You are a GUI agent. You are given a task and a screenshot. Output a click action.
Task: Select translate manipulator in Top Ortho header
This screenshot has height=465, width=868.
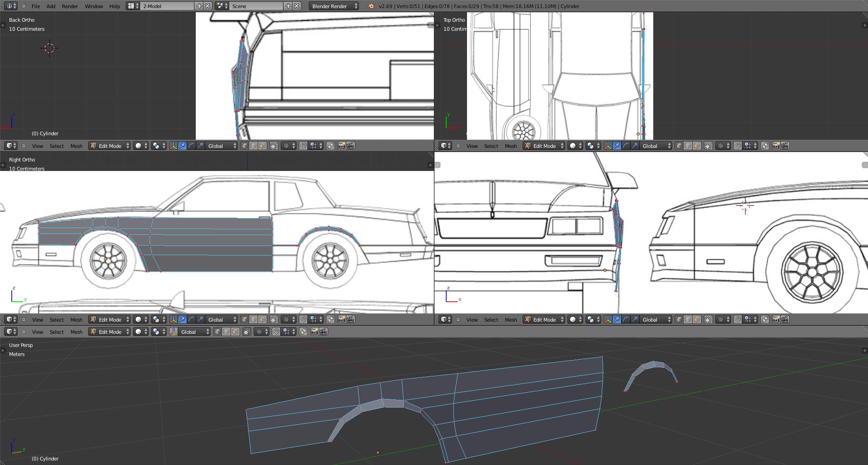617,146
